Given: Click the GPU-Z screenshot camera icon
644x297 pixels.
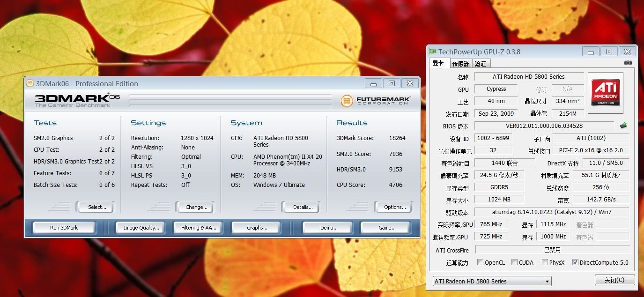Looking at the screenshot, I should click(x=628, y=63).
